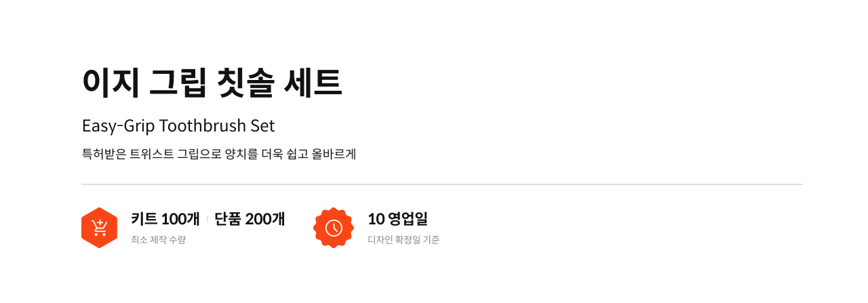Image resolution: width=868 pixels, height=303 pixels.
Task: Click the horizontal divider line under the description
Action: point(442,184)
